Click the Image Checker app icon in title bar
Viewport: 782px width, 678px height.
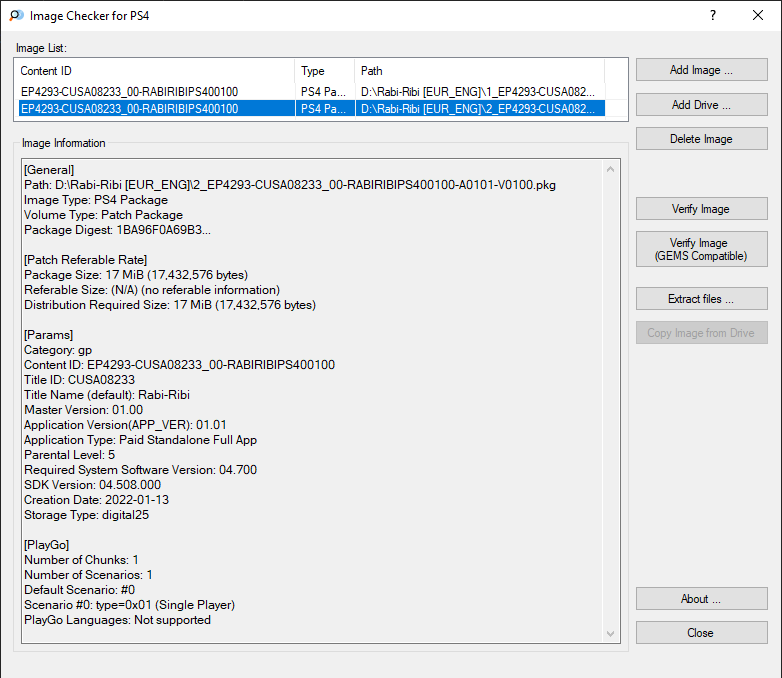[16, 15]
